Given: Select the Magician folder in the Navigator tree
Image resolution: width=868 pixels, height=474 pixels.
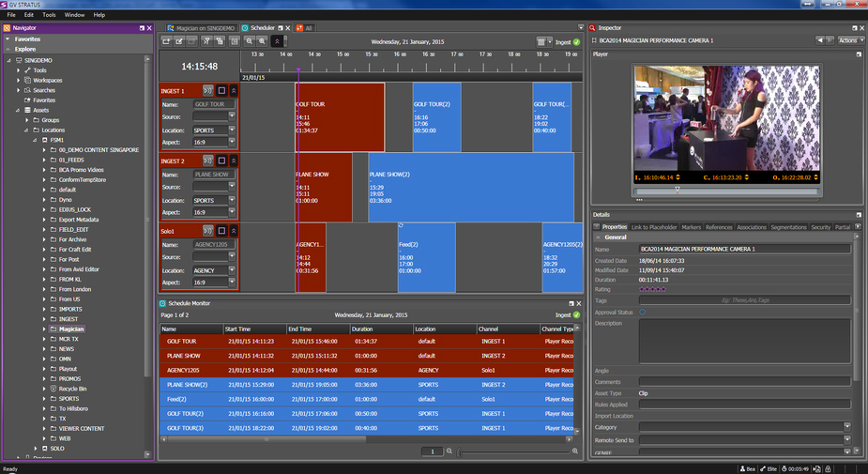Looking at the screenshot, I should [71, 329].
